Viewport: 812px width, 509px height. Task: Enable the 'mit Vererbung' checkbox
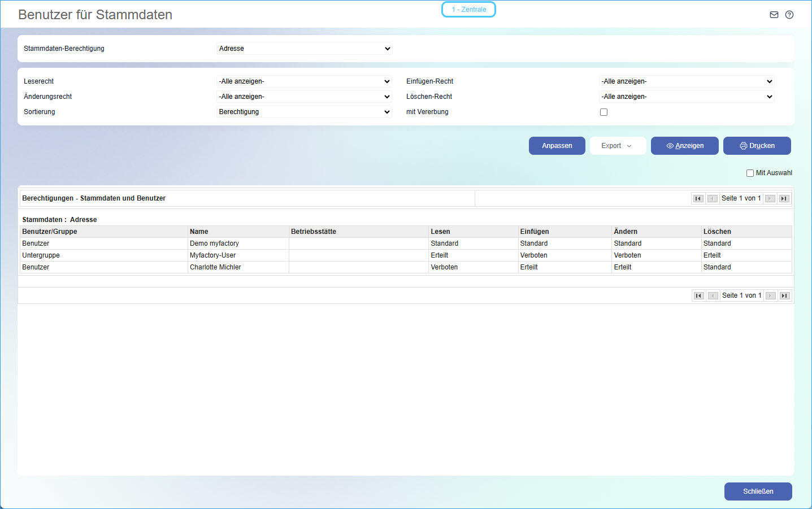603,112
